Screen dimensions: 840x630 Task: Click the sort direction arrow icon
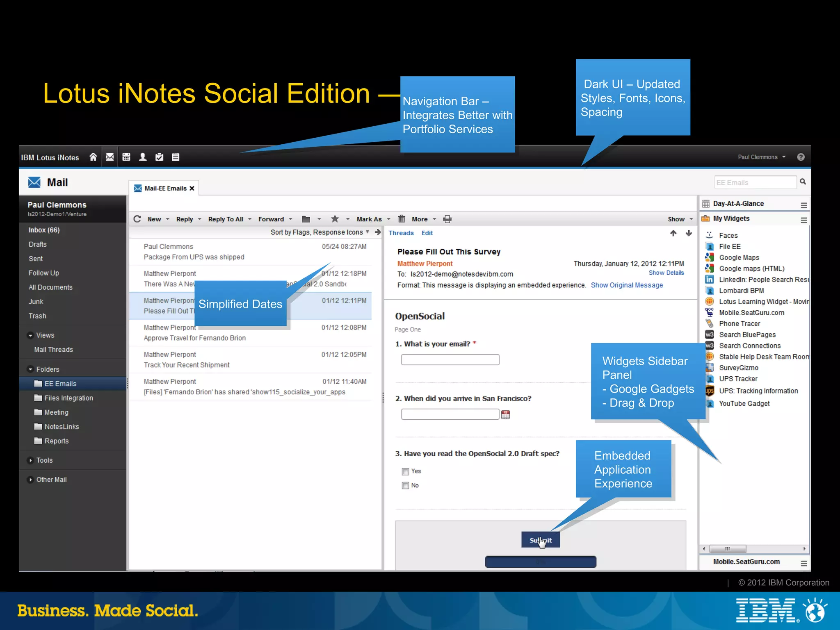[x=378, y=232]
